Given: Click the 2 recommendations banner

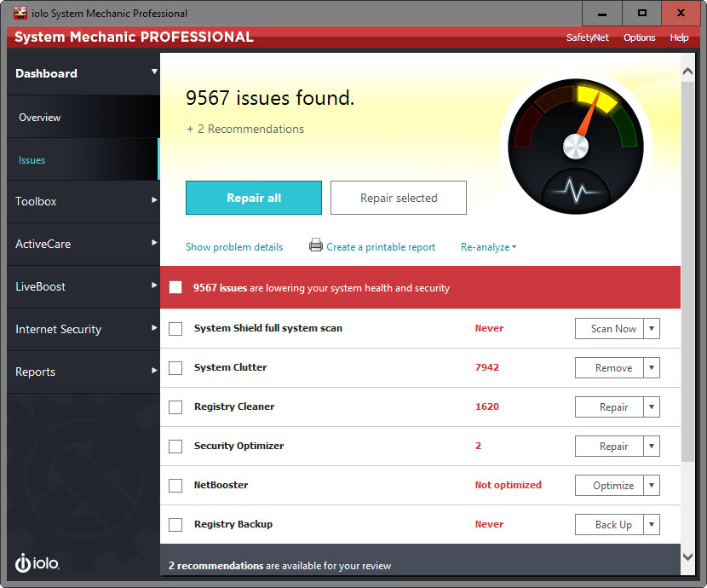Looking at the screenshot, I should (x=420, y=560).
